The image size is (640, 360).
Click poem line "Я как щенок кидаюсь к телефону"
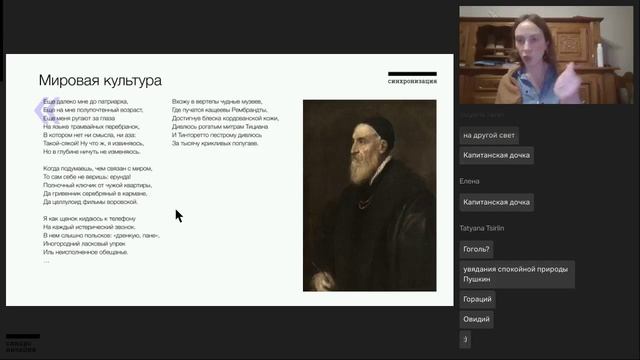[89, 218]
